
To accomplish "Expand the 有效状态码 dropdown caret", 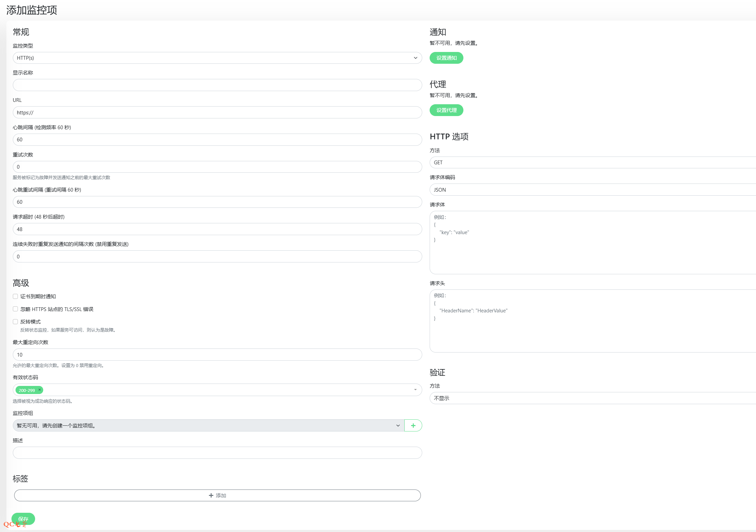I will [x=415, y=390].
